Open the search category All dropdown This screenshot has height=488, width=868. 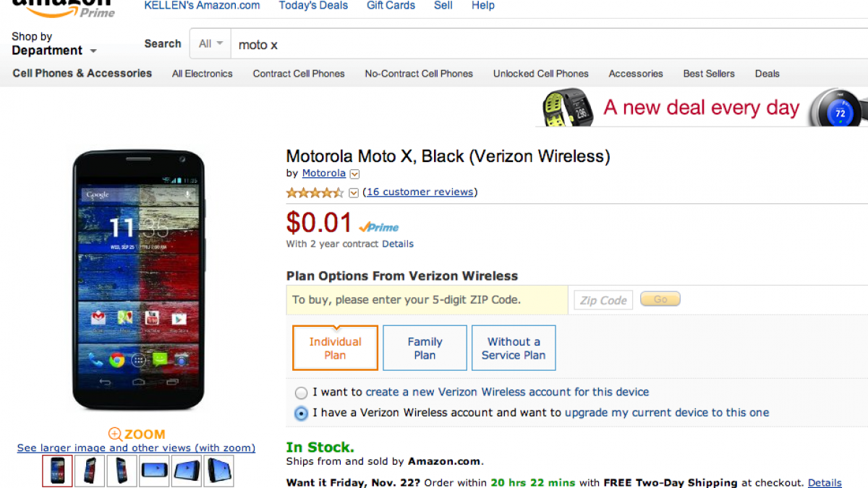(210, 44)
